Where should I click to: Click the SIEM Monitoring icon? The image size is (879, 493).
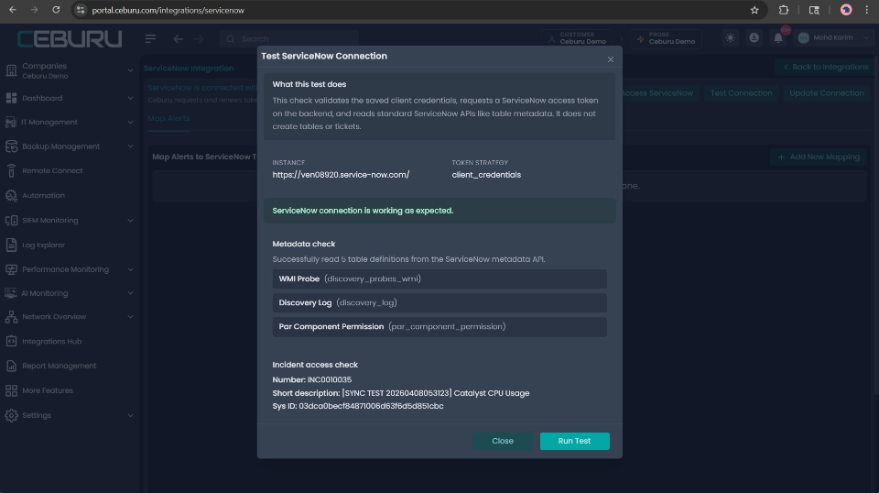pyautogui.click(x=11, y=220)
